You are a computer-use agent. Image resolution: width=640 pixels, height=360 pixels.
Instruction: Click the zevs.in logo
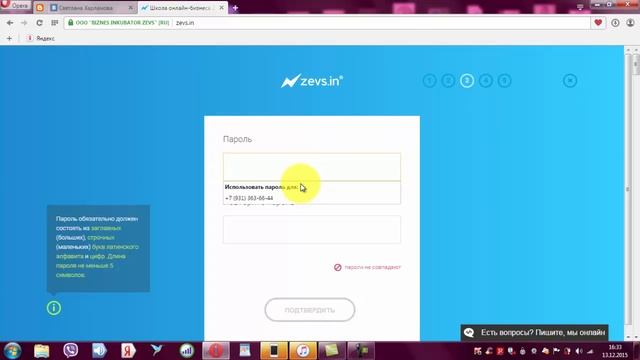coord(312,81)
